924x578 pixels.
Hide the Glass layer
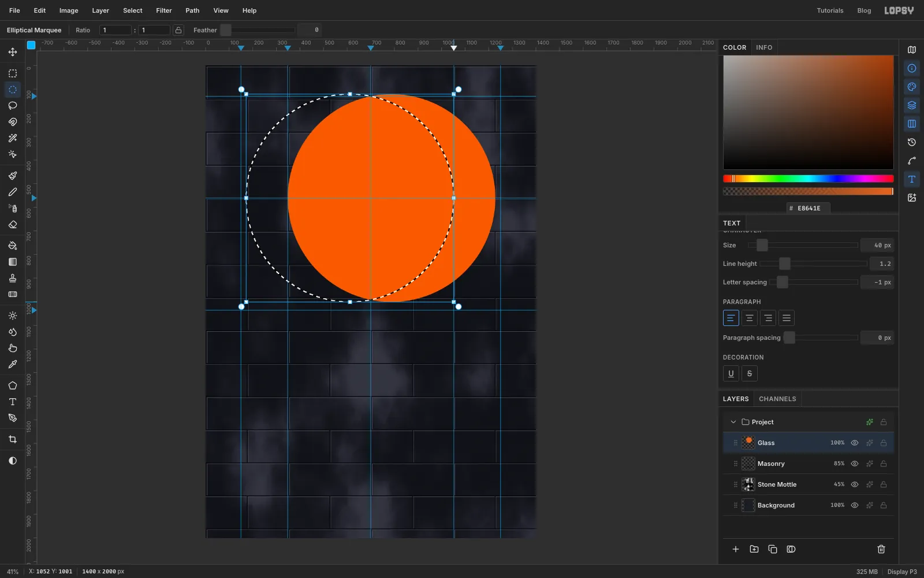855,443
